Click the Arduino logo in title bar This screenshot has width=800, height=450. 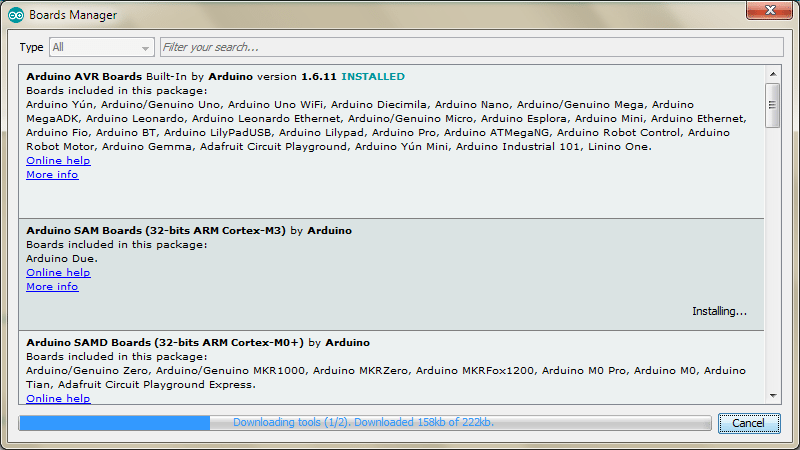click(x=15, y=15)
